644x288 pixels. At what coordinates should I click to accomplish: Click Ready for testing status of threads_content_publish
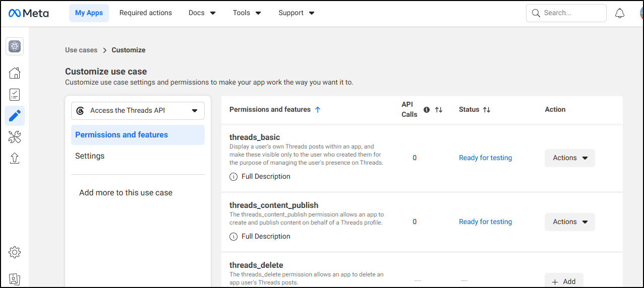pos(485,222)
